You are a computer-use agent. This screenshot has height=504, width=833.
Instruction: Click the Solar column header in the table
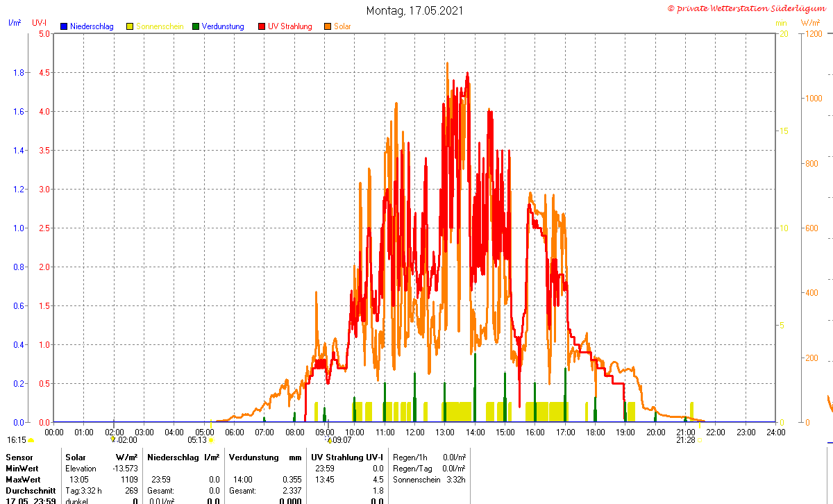76,457
